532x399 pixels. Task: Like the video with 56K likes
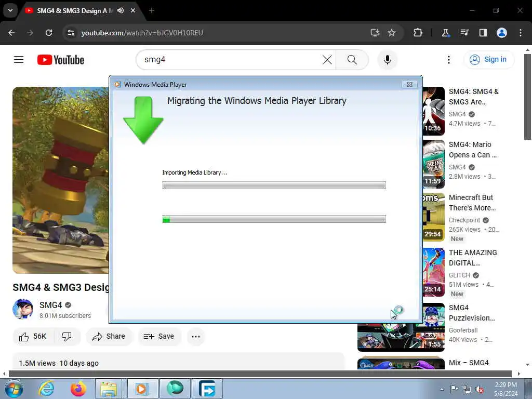(x=33, y=337)
